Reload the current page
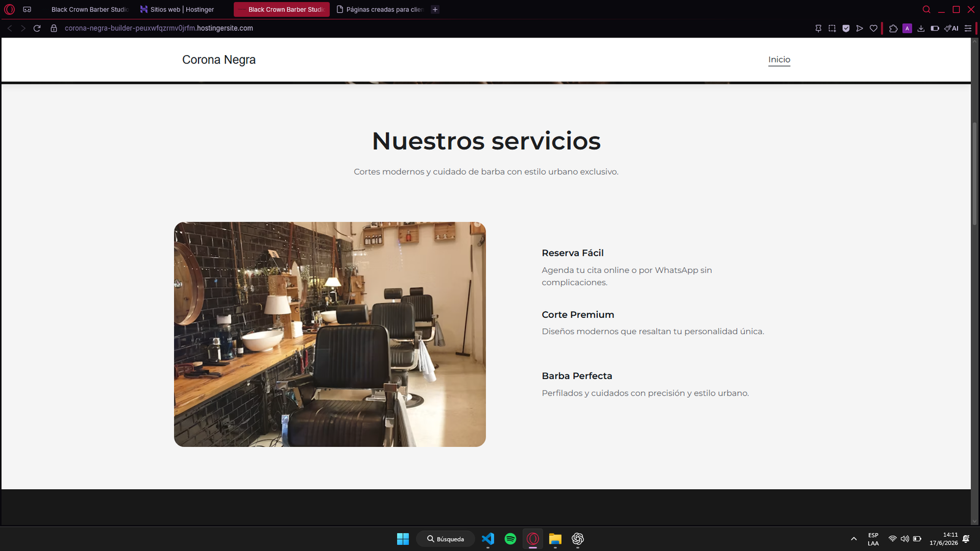 (37, 28)
